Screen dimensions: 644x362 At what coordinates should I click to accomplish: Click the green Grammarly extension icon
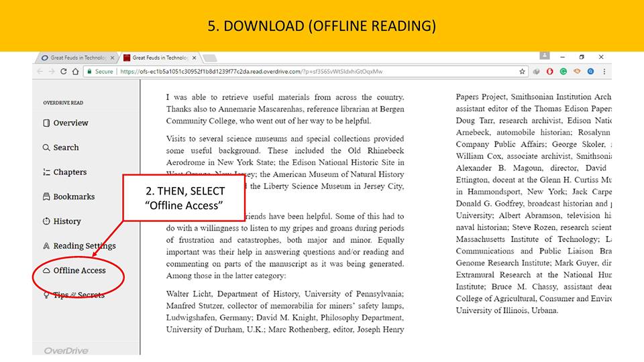563,72
